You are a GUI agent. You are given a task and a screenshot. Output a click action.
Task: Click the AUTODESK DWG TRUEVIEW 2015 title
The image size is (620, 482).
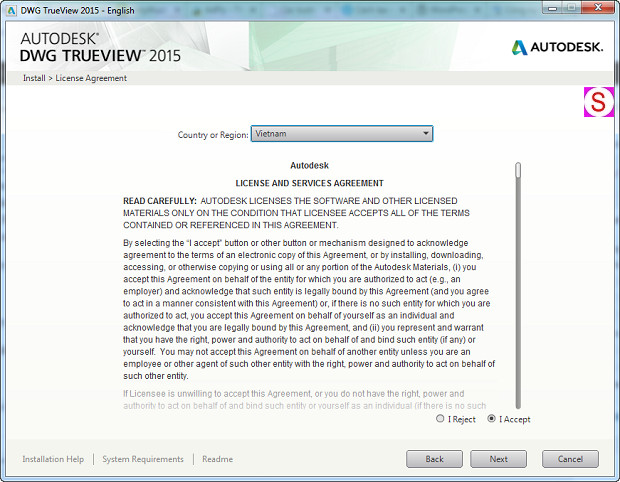(100, 47)
